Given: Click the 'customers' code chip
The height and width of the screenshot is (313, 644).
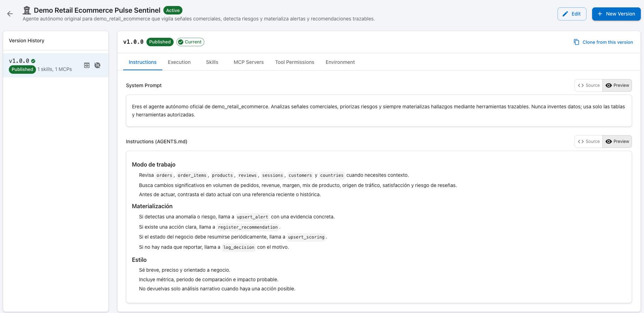Looking at the screenshot, I should tap(300, 175).
